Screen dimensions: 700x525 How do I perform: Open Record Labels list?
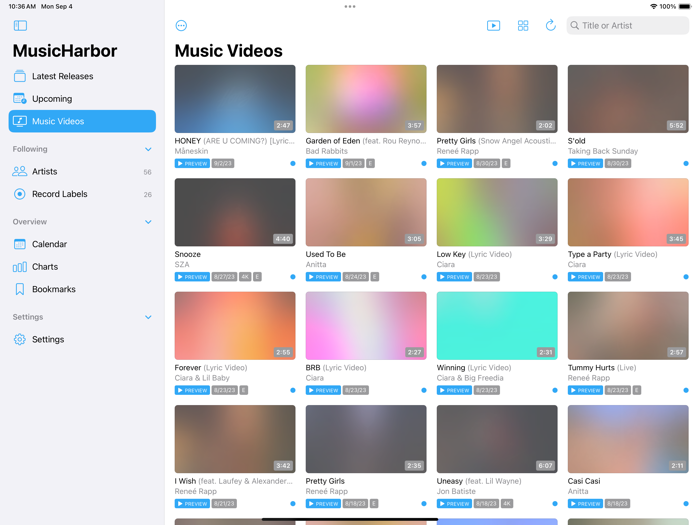coord(82,194)
